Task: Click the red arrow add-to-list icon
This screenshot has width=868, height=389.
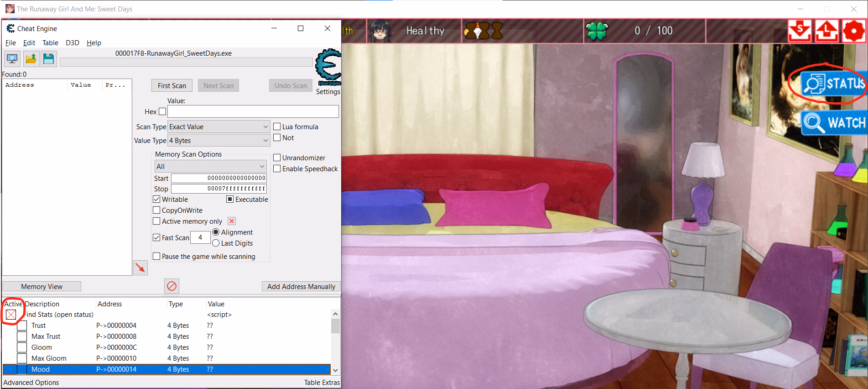Action: coord(140,268)
